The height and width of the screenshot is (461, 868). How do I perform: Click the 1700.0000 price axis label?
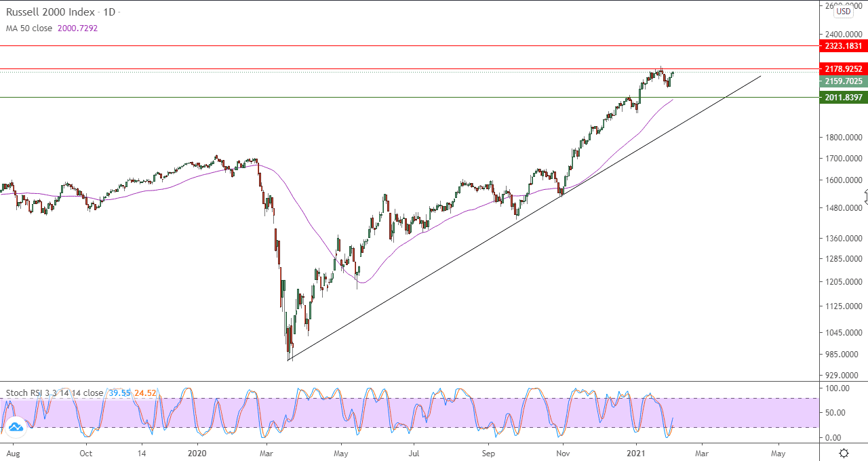click(x=843, y=159)
